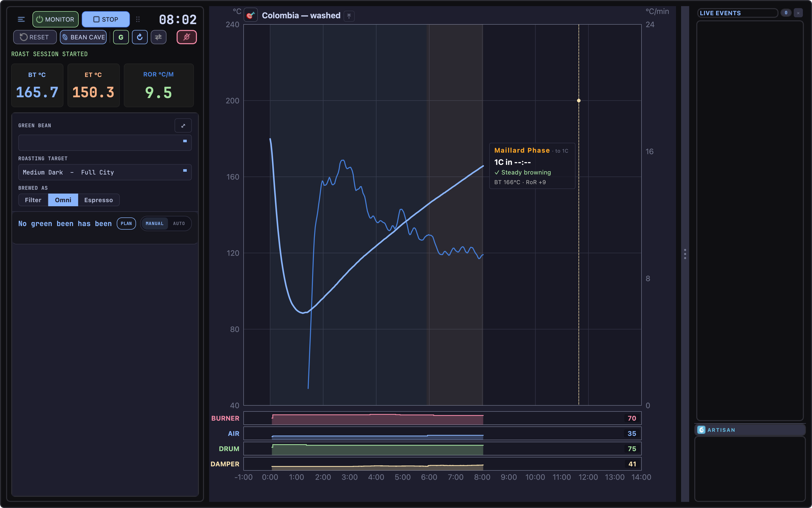Screen dimensions: 812x508
Task: Click the target icon beside Colombia title
Action: point(251,15)
